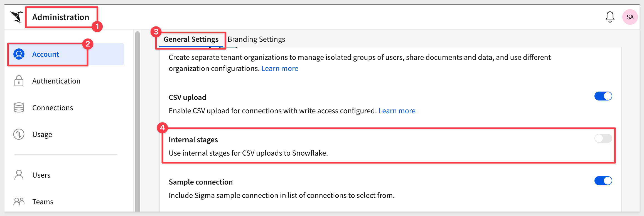Turn off the Sample connection toggle

click(x=603, y=181)
